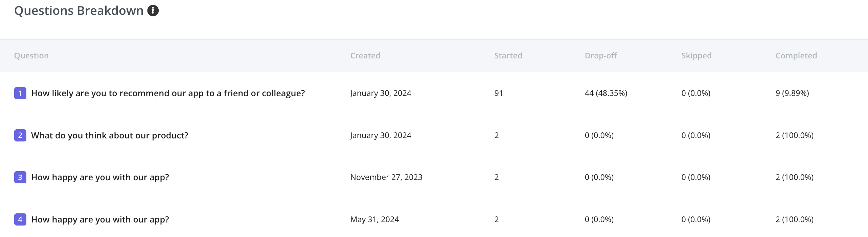Open the How happy question created November 2023
Viewport: 868px width, 237px height.
click(x=100, y=177)
